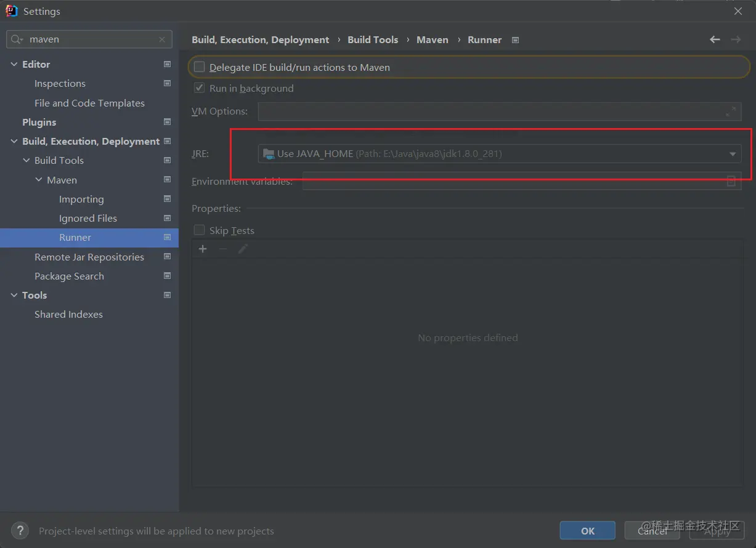Expand the VM Options field
Image resolution: width=756 pixels, height=548 pixels.
click(731, 111)
